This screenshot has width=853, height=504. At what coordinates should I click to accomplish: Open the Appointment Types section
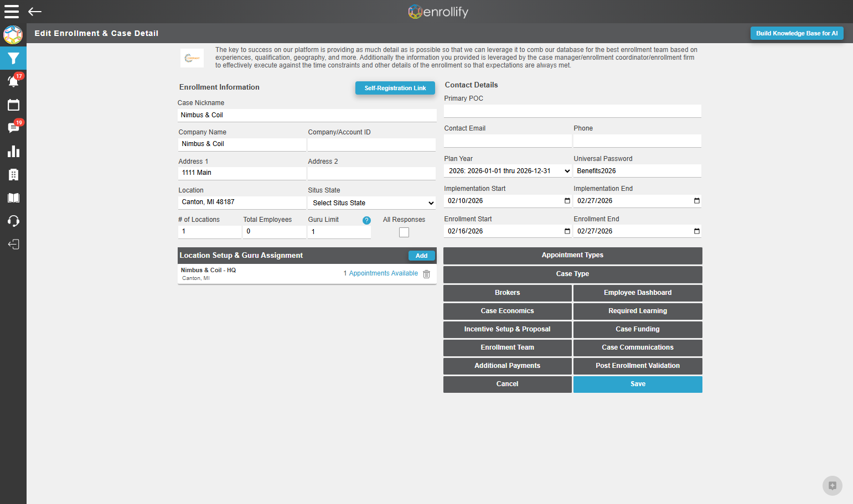pyautogui.click(x=572, y=256)
